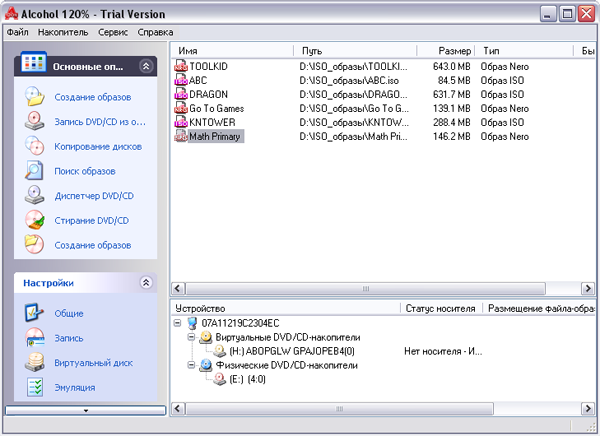Click the Статус носителя column header

pyautogui.click(x=441, y=308)
